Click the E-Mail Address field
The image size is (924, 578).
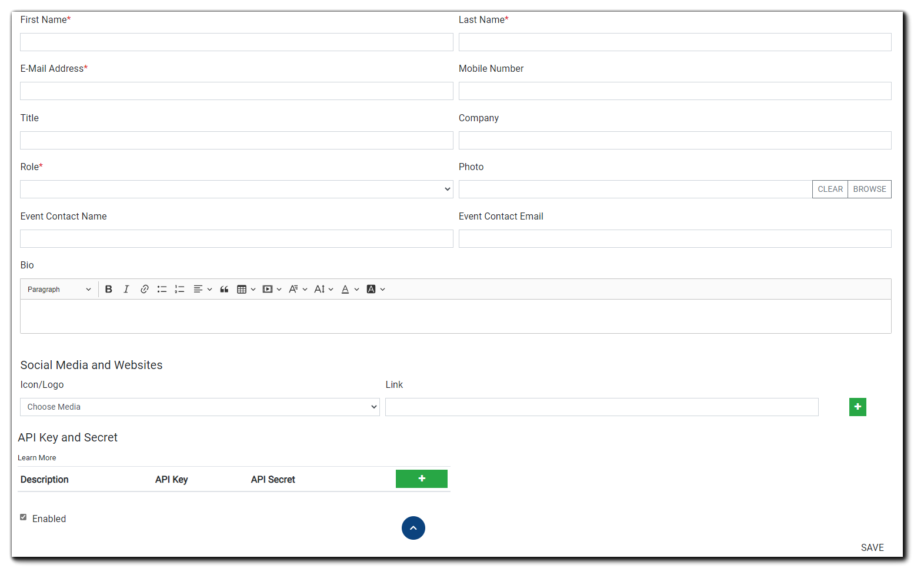(x=236, y=91)
